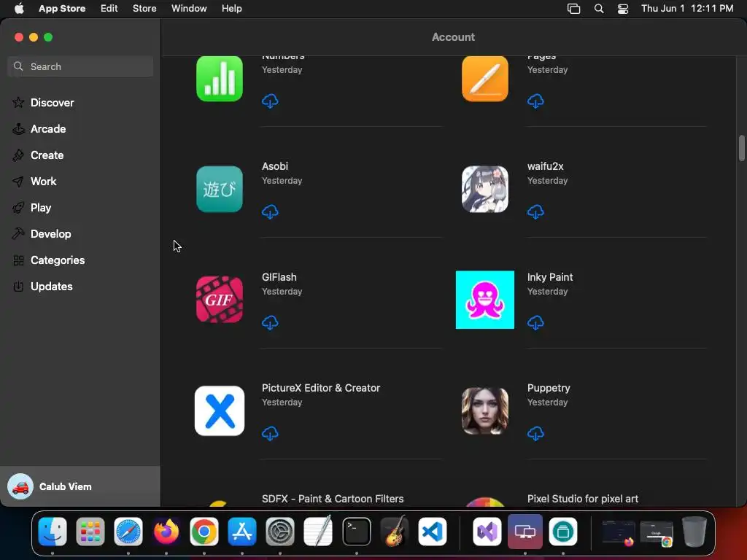Open the Pages app icon
This screenshot has height=560, width=747.
click(x=485, y=79)
